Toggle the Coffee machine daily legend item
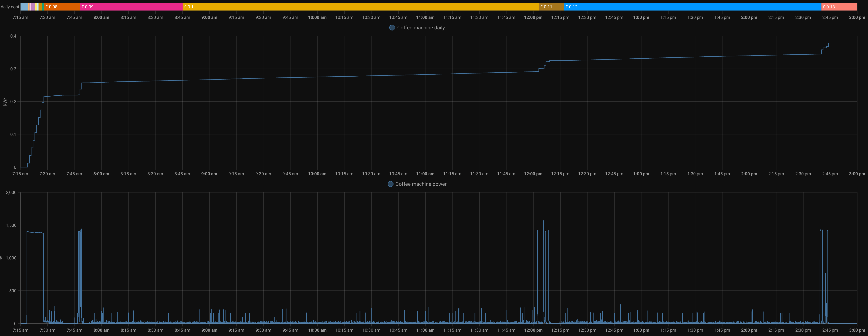The height and width of the screenshot is (336, 868). [417, 28]
